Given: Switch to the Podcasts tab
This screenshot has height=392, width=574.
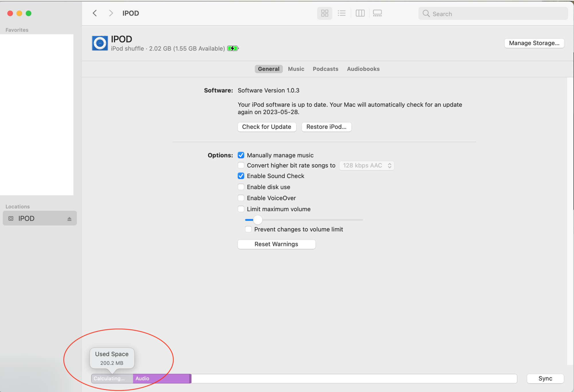Looking at the screenshot, I should pos(325,69).
